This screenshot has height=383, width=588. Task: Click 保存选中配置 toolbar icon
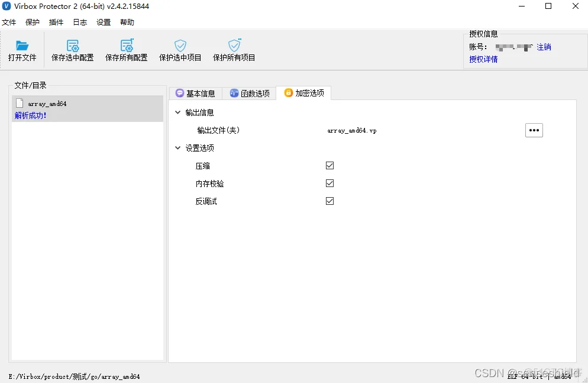click(73, 46)
